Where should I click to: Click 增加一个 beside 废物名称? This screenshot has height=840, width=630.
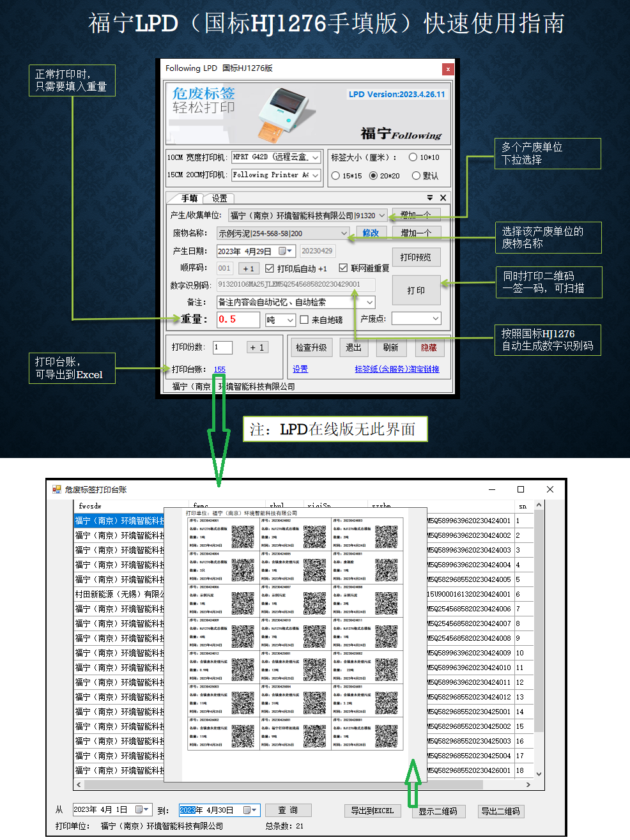coord(416,233)
